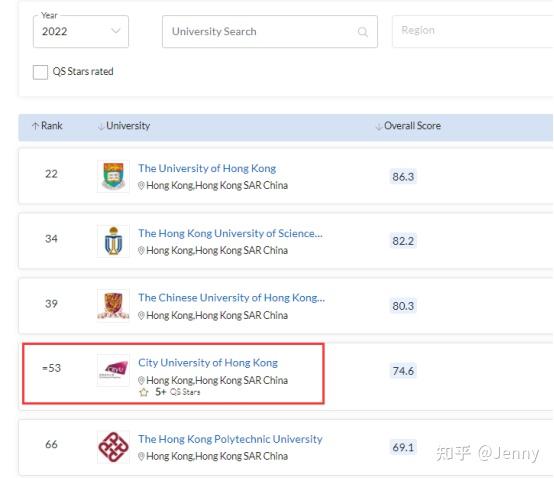Click the rank =53 cell
This screenshot has height=478, width=554.
51,368
